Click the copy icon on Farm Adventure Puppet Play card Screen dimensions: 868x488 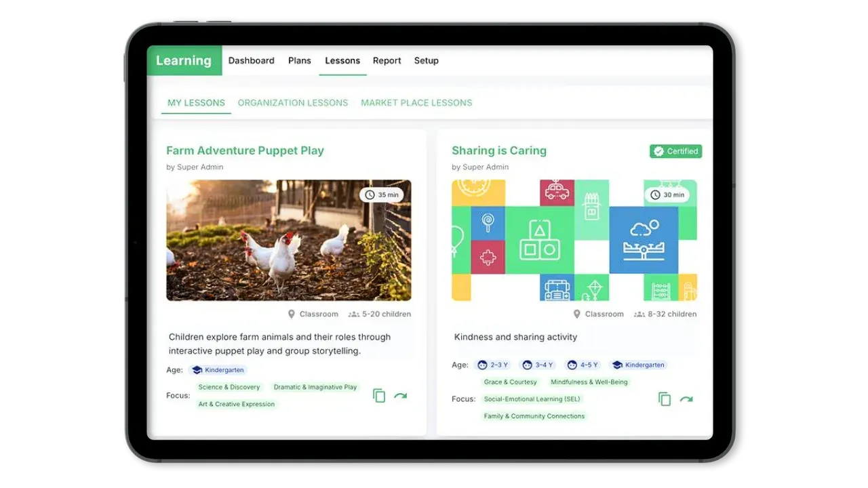click(x=379, y=396)
